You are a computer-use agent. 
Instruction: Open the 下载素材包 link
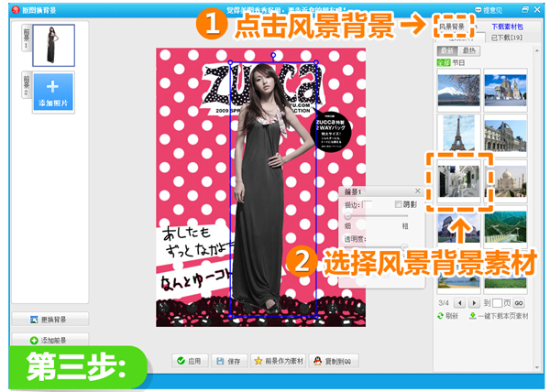(507, 27)
